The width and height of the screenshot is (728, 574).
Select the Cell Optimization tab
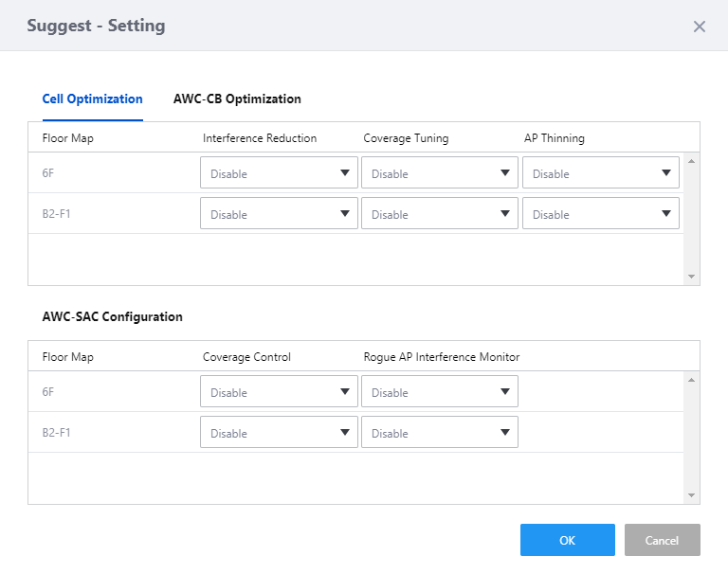click(x=92, y=99)
